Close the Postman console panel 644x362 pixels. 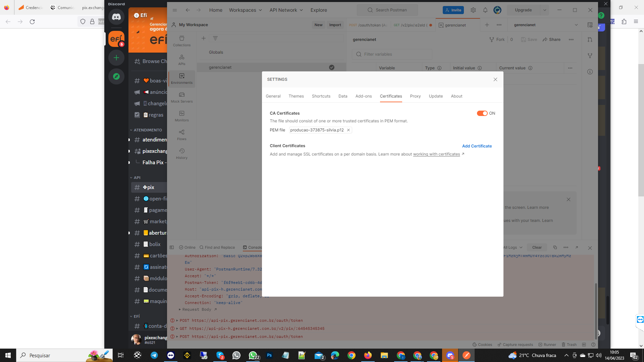click(x=590, y=248)
